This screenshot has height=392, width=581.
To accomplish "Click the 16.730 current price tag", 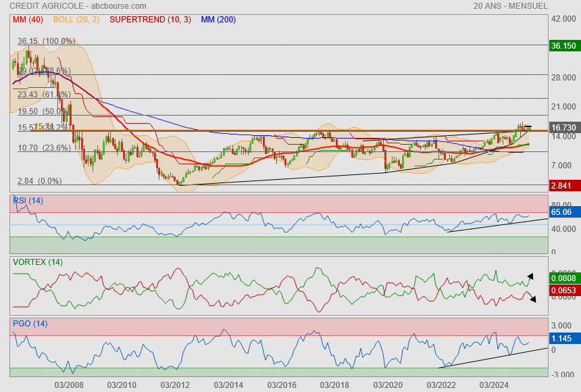I will pos(564,128).
